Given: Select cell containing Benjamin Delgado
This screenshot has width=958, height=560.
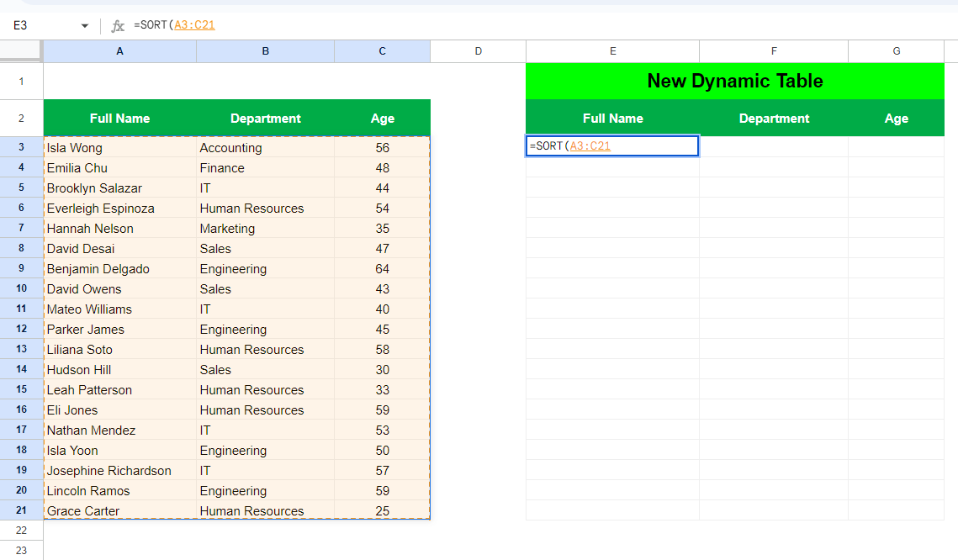Looking at the screenshot, I should click(x=119, y=269).
